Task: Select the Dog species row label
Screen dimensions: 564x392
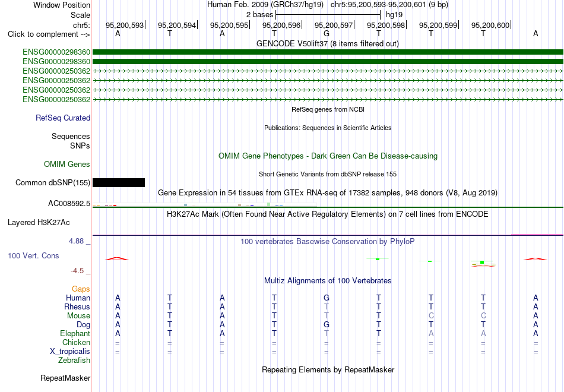Action: tap(83, 325)
